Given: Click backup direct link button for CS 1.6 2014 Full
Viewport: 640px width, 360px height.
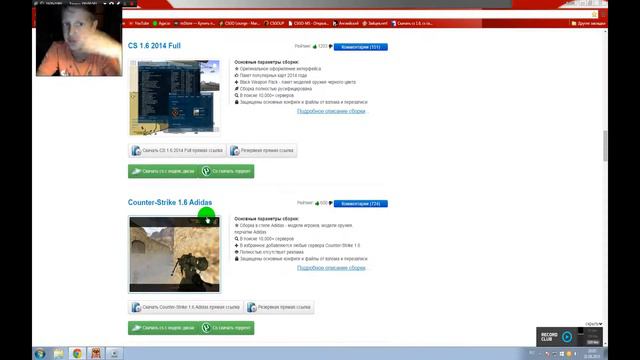Looking at the screenshot, I should tap(262, 151).
